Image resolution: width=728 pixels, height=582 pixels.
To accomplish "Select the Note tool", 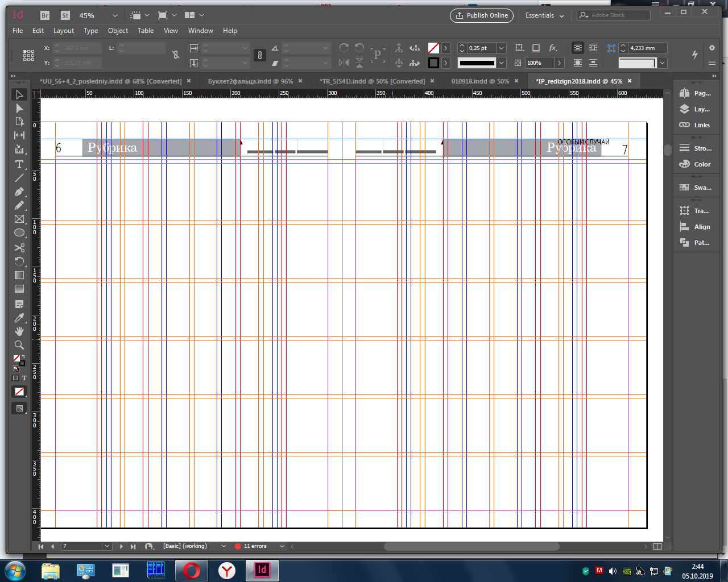I will (19, 304).
